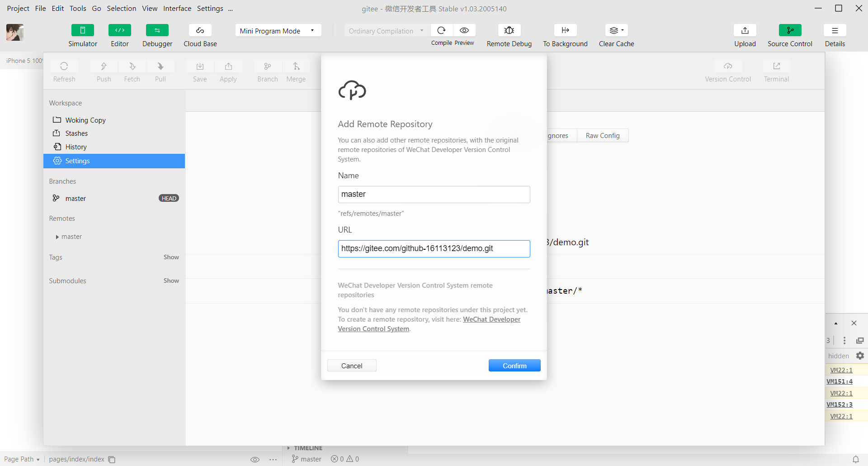Open the Tools menu
868x466 pixels.
tap(78, 9)
